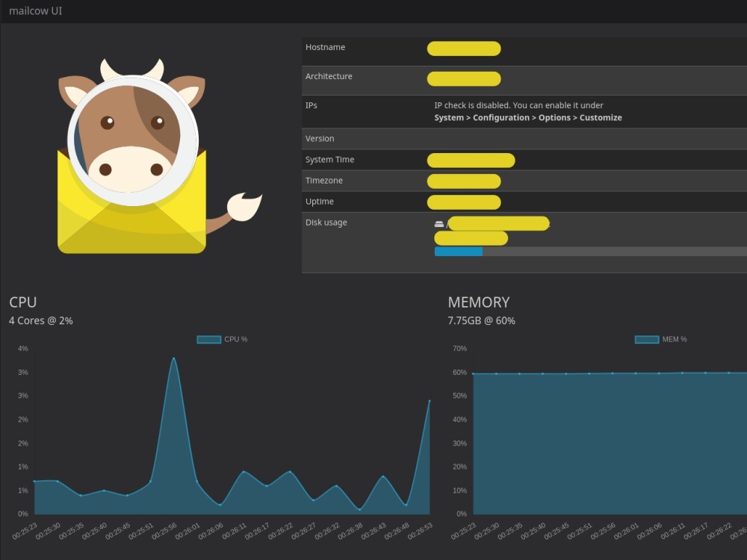This screenshot has height=560, width=747.
Task: Click the 'System > Configuration > Options > Customize' text
Action: pos(528,118)
